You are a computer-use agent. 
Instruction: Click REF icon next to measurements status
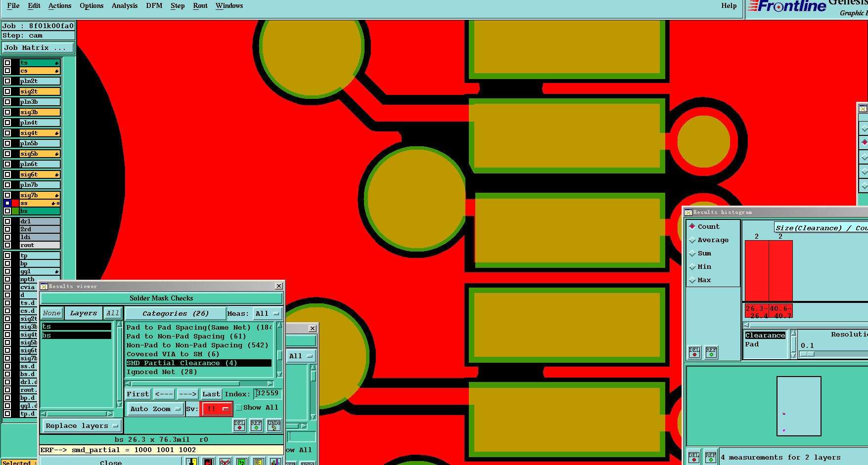(x=711, y=457)
